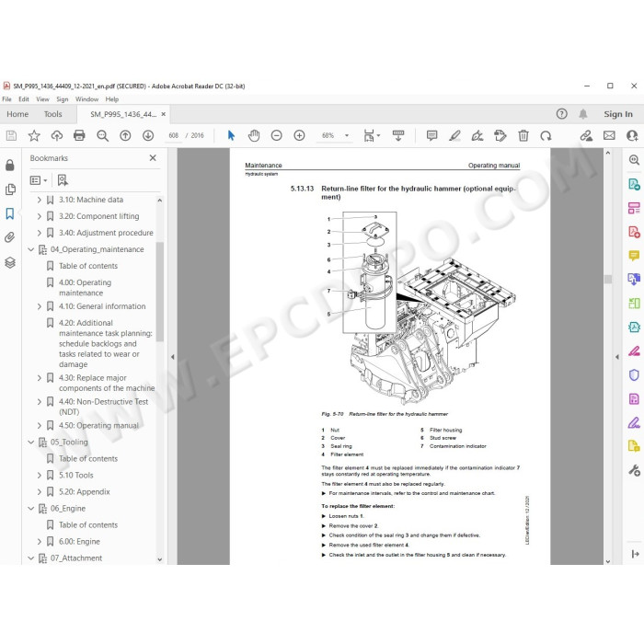Open the Edit menu
Screen dimensions: 644x644
pos(24,99)
